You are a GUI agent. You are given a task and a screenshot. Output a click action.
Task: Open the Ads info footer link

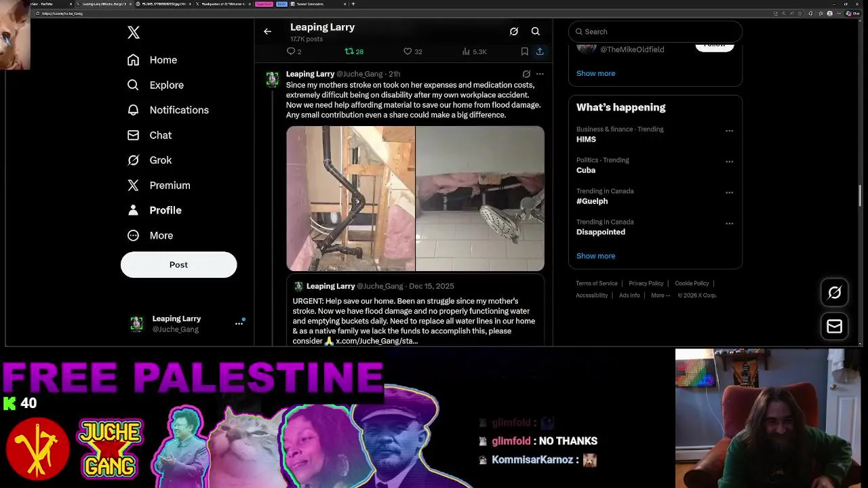(629, 296)
